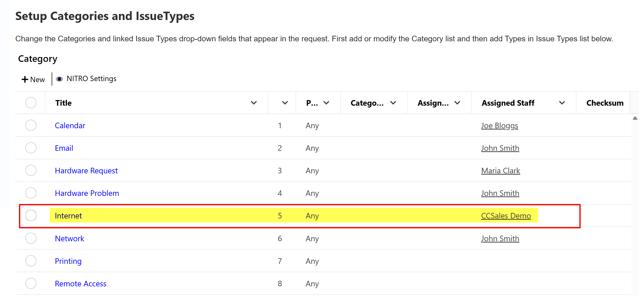
Task: Select the Remote Access row checkbox
Action: (x=31, y=283)
